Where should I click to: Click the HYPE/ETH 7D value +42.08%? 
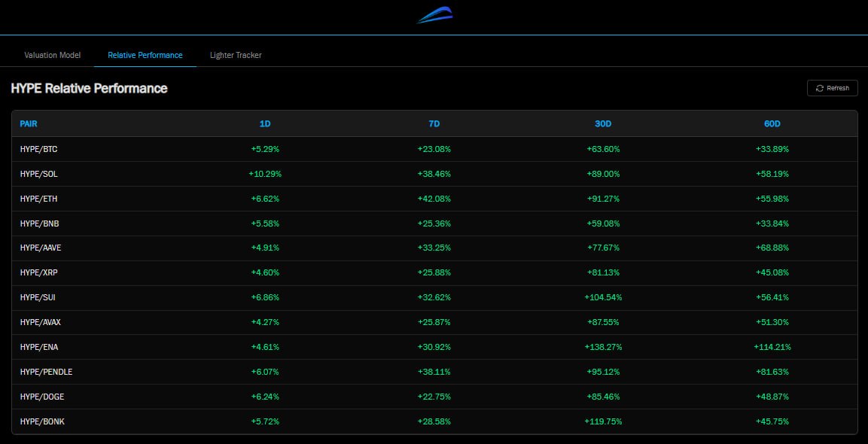(x=434, y=199)
